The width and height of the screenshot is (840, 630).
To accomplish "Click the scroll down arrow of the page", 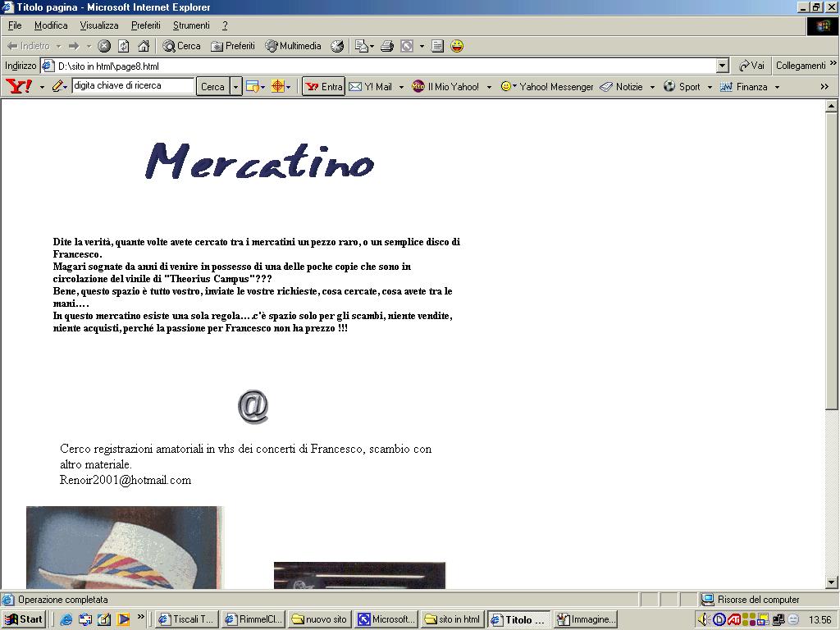I will click(832, 582).
